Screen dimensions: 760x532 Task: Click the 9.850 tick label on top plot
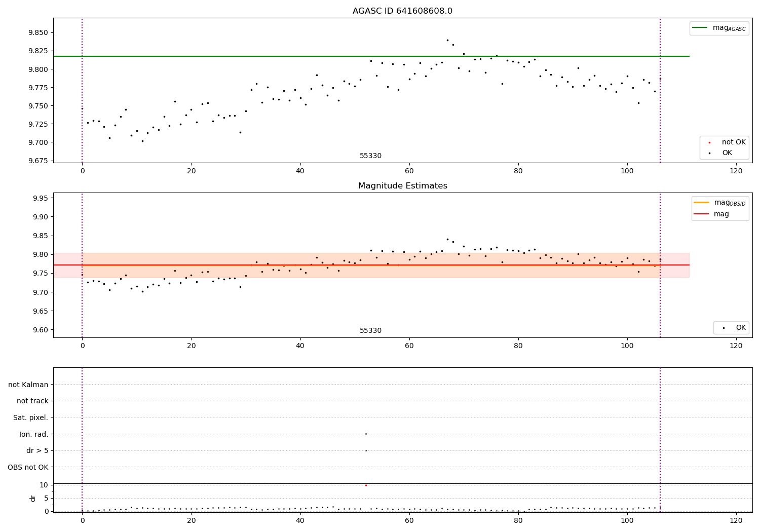click(38, 33)
